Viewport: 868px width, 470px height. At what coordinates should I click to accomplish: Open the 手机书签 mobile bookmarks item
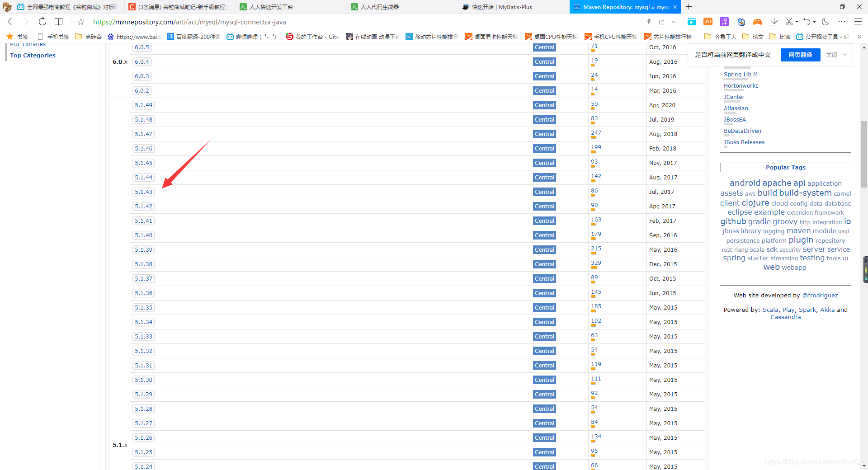tap(53, 37)
